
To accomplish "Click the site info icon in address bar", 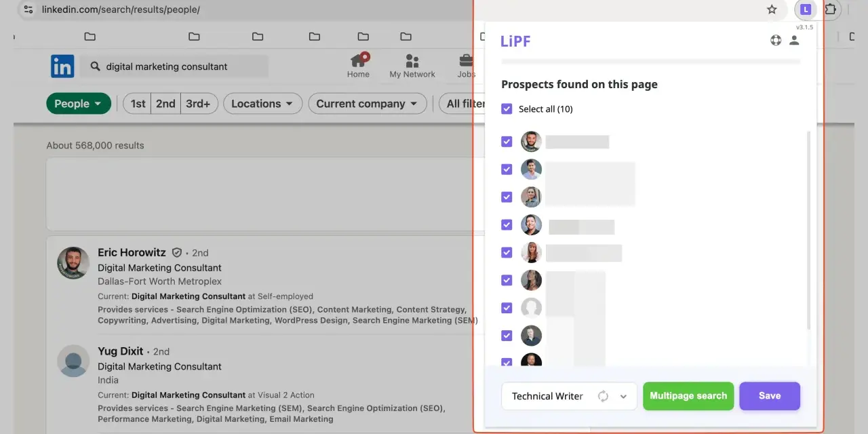I will point(28,9).
